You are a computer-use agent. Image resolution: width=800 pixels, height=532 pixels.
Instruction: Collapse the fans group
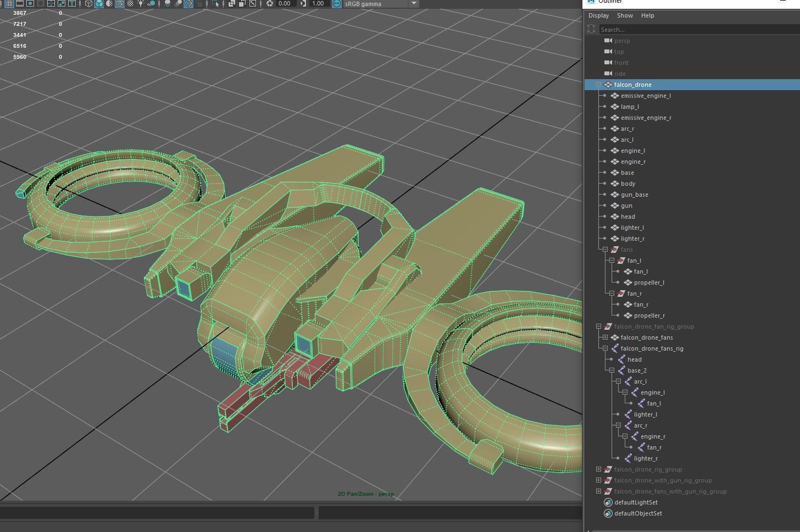(605, 250)
